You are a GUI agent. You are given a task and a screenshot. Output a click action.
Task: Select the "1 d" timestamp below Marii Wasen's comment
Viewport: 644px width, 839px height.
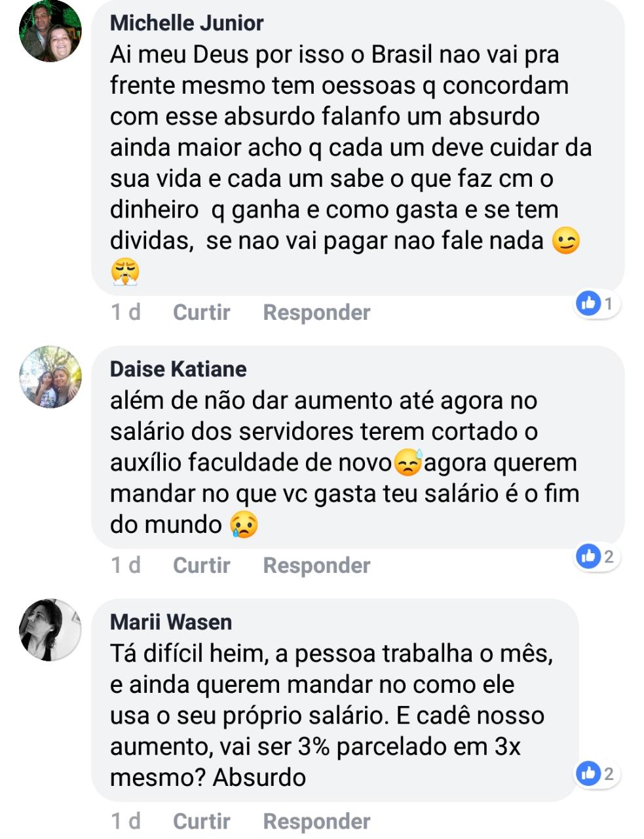(x=126, y=821)
